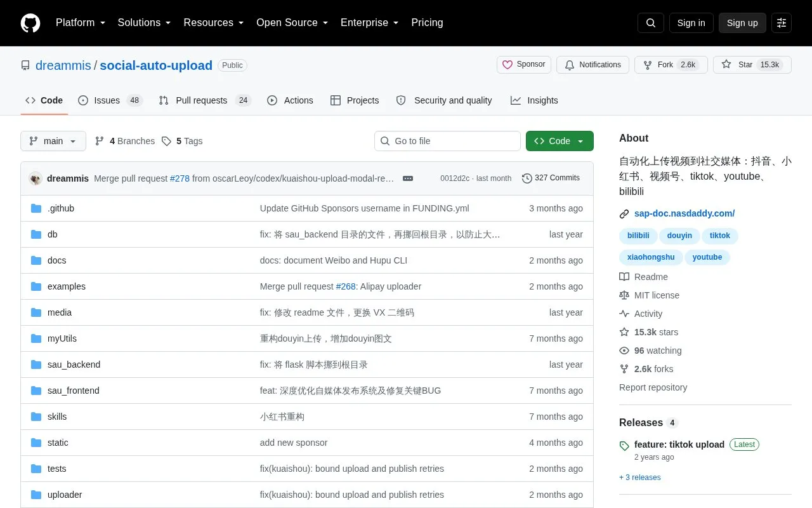Click the pulse icon next to Activity
812x508 pixels.
(624, 314)
